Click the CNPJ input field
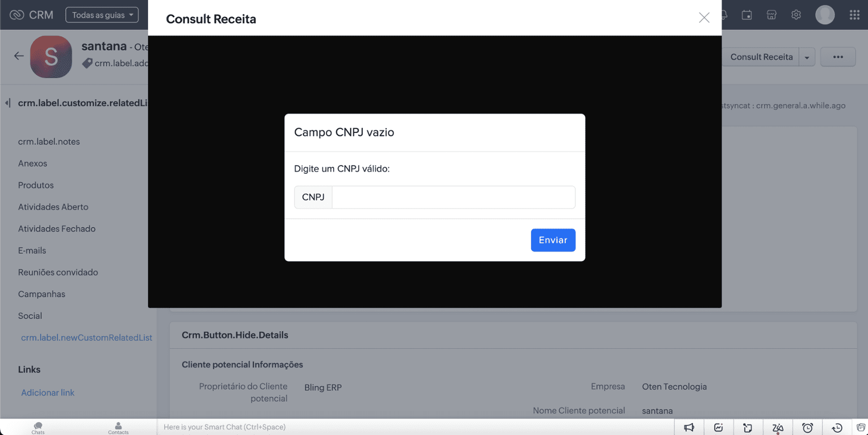The image size is (868, 435). tap(453, 197)
